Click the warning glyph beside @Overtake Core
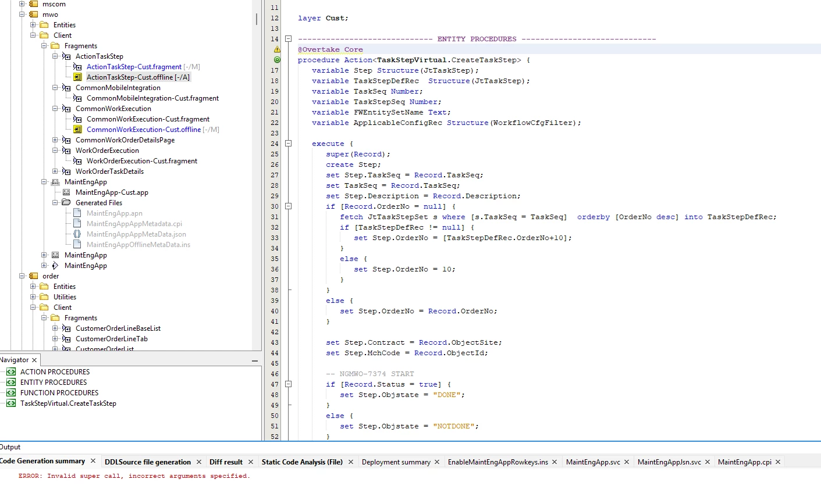821x504 pixels. pyautogui.click(x=277, y=49)
